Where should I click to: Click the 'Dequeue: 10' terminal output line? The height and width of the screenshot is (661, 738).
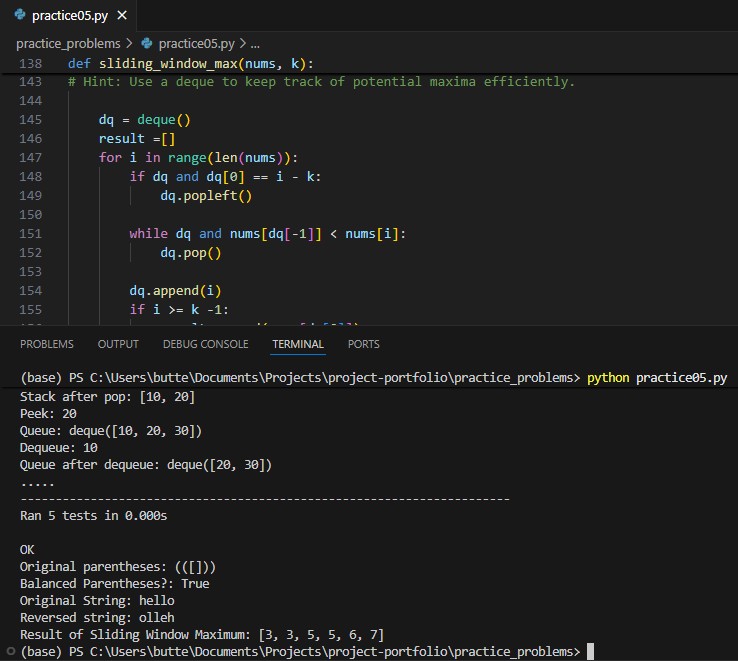pos(59,448)
